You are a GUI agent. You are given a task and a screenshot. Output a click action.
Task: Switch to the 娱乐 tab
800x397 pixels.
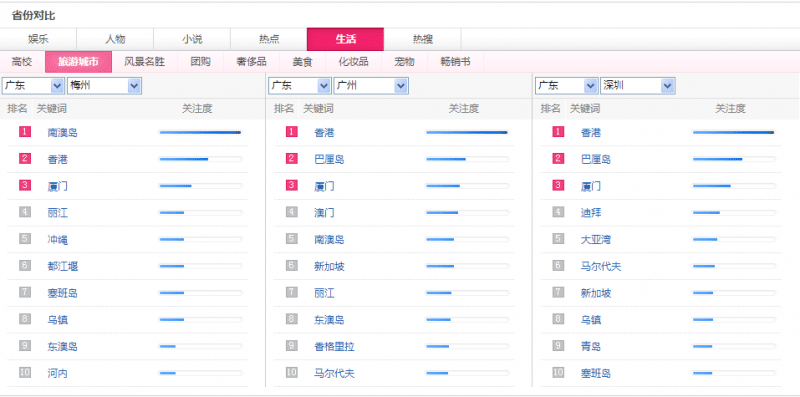pyautogui.click(x=38, y=39)
